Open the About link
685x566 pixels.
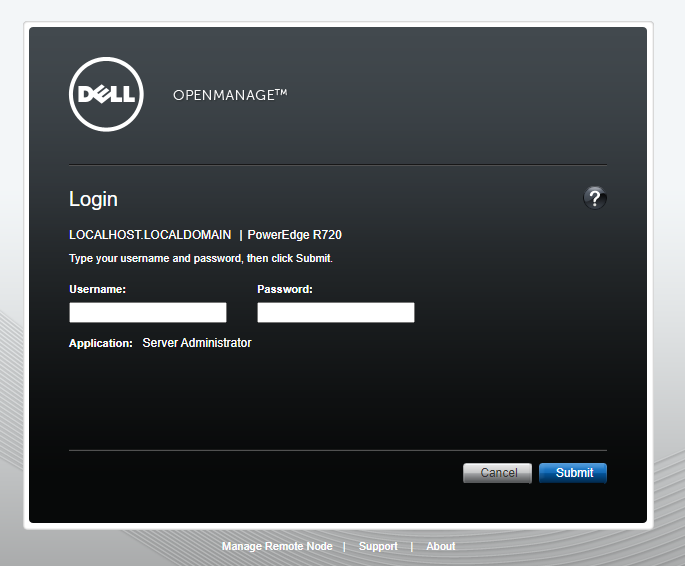pyautogui.click(x=440, y=546)
